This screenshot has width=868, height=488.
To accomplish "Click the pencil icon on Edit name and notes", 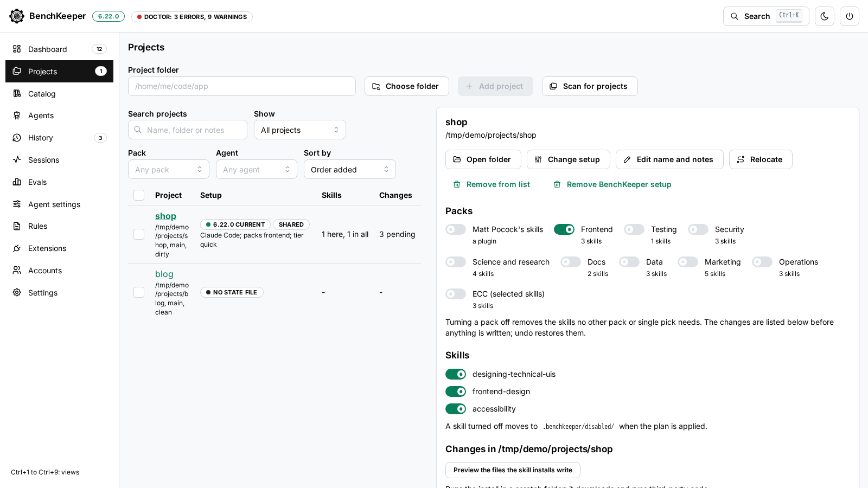I will click(627, 159).
